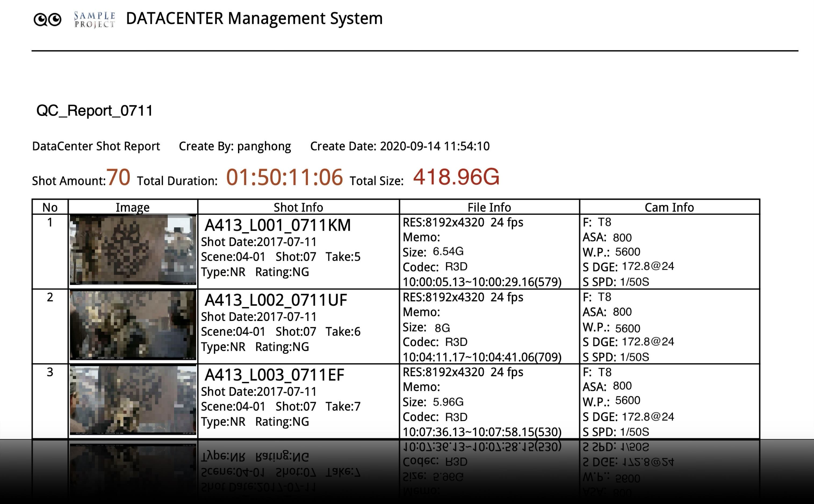The height and width of the screenshot is (504, 814).
Task: Open thumbnail image of shot 3
Action: tap(133, 400)
